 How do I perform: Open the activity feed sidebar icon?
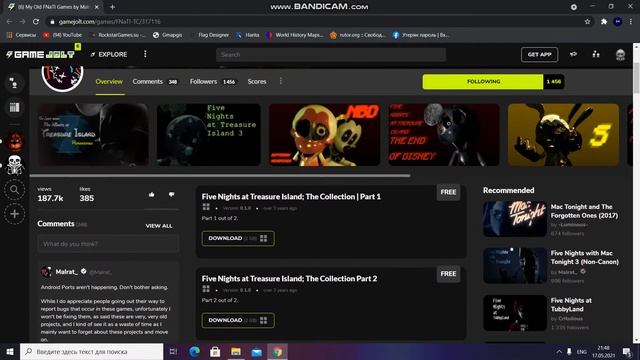(14, 83)
